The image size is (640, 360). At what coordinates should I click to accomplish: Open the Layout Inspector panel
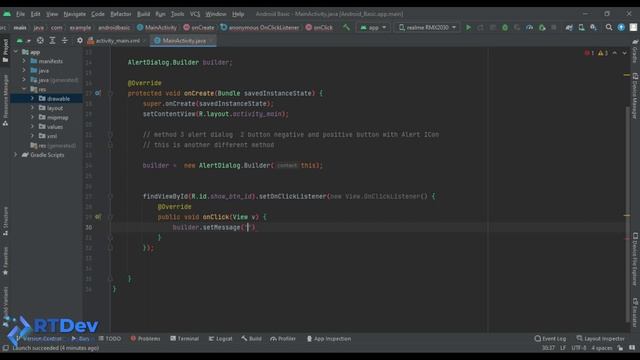[600, 339]
